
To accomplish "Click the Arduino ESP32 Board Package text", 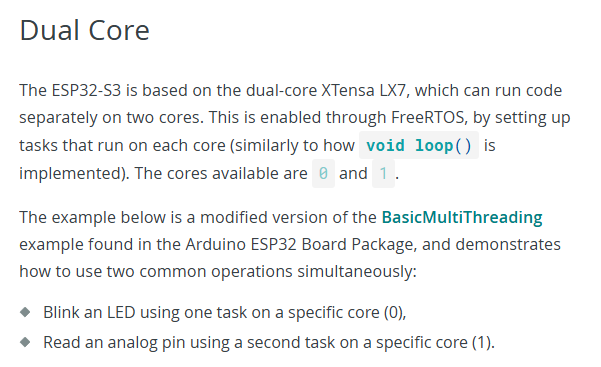I will click(x=301, y=244).
